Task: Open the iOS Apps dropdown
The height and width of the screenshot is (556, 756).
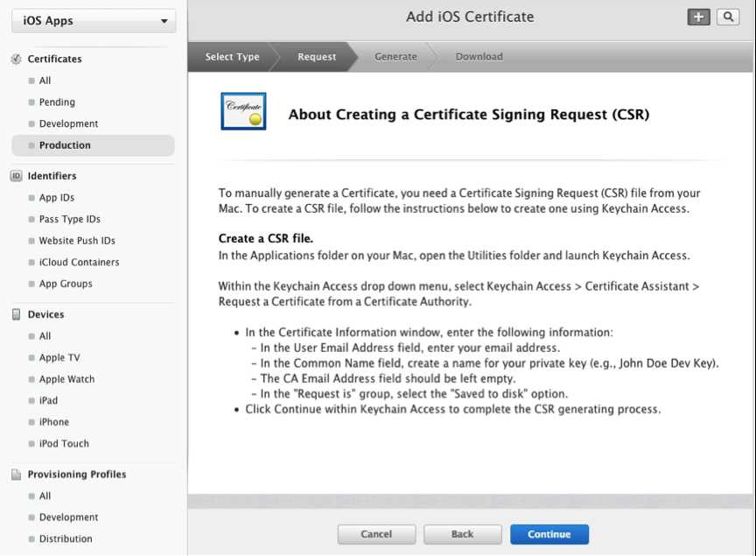Action: pos(94,21)
